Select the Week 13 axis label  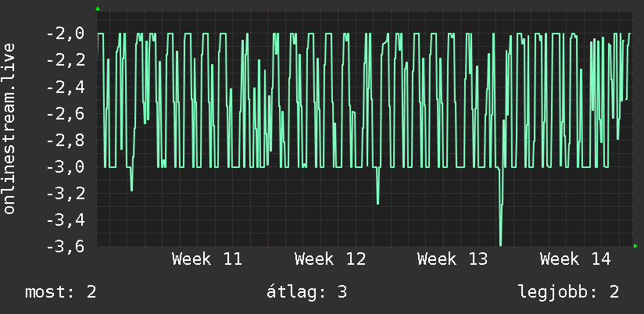[453, 259]
